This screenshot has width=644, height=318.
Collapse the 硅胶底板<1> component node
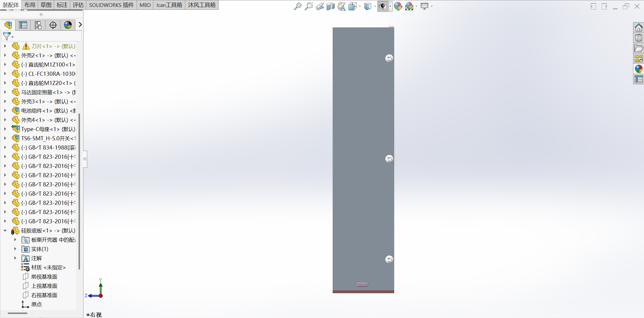5,230
